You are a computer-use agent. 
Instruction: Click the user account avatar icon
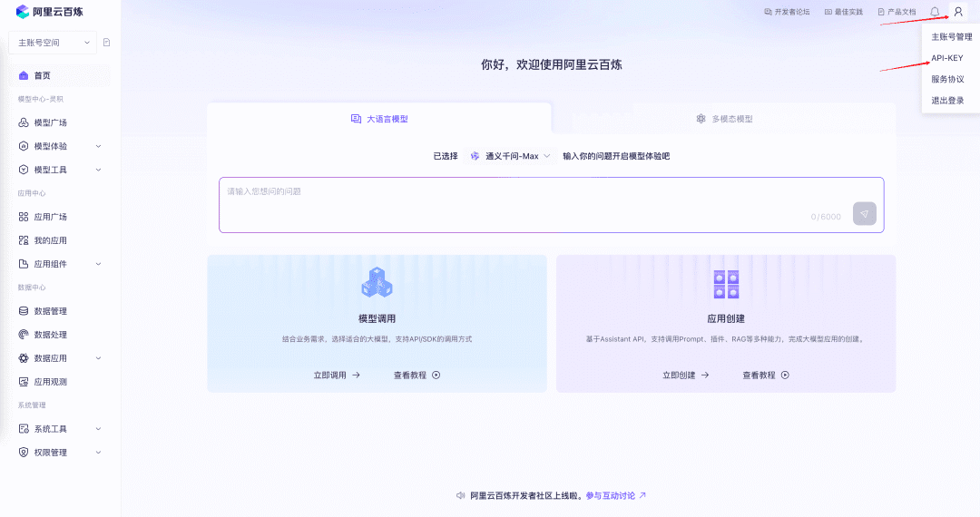(958, 12)
